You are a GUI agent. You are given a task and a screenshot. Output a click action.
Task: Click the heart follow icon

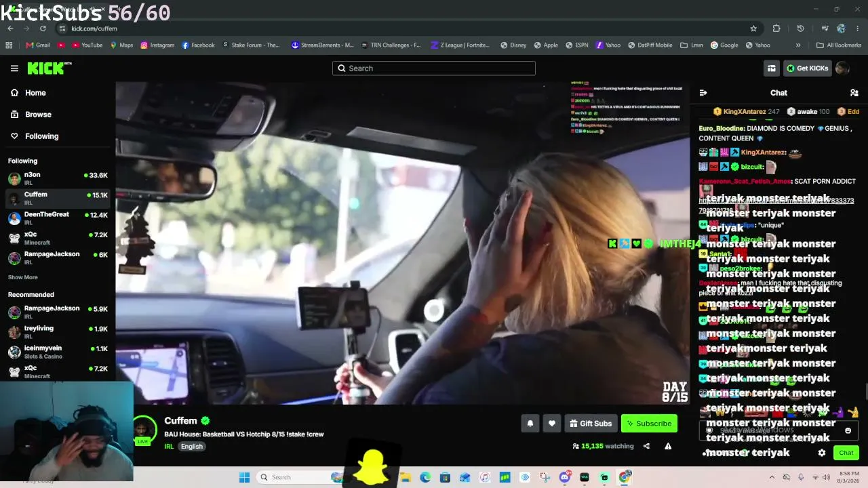(x=552, y=424)
